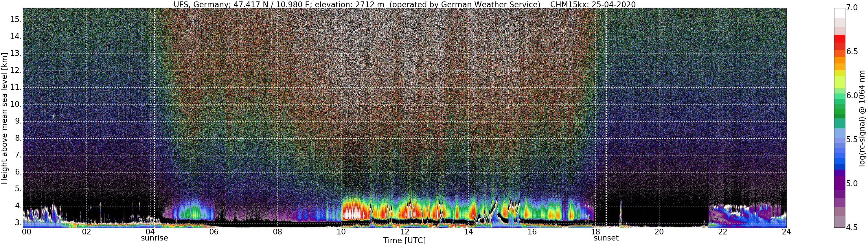Click the small green dot near 9 km

click(54, 116)
